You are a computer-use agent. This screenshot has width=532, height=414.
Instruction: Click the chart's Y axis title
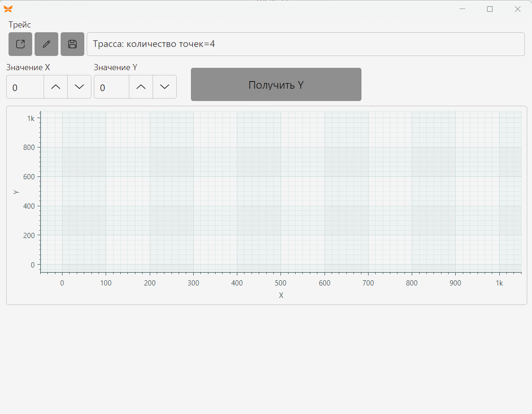point(16,192)
